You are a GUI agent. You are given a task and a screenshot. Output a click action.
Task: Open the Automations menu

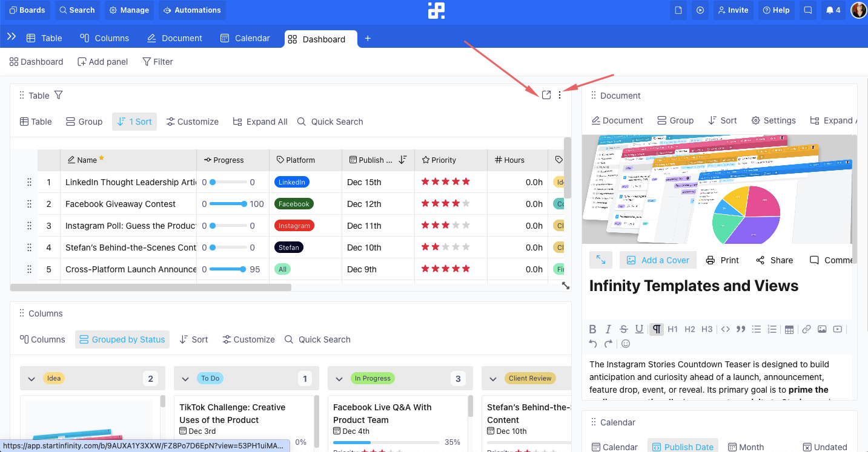pos(192,10)
